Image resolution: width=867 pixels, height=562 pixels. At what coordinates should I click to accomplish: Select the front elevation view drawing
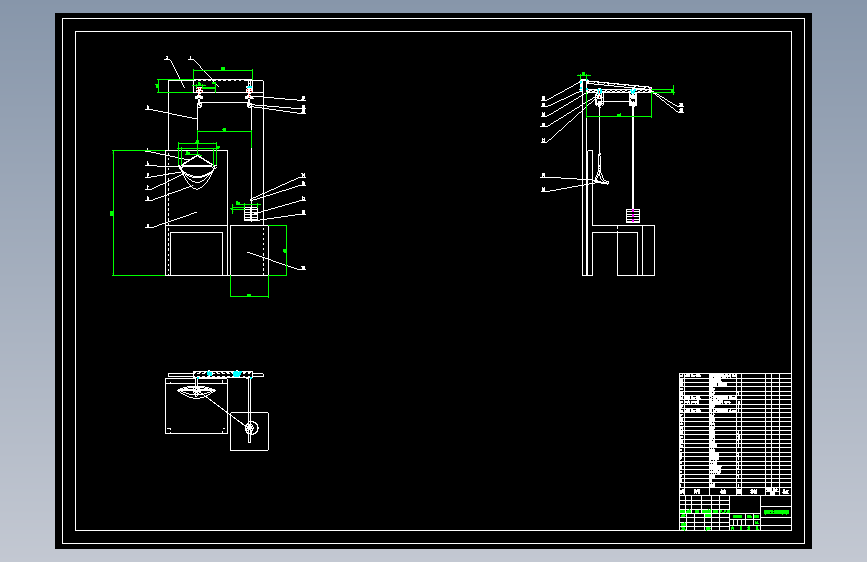tap(209, 177)
